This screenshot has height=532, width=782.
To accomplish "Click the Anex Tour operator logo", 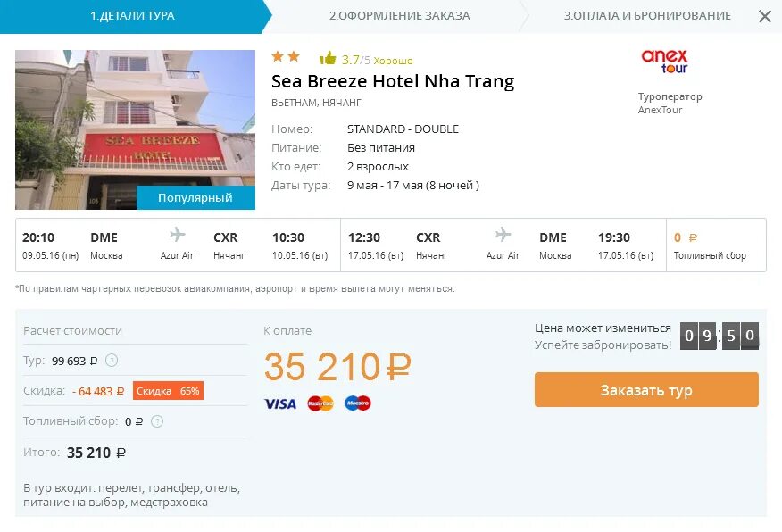I will [x=664, y=61].
